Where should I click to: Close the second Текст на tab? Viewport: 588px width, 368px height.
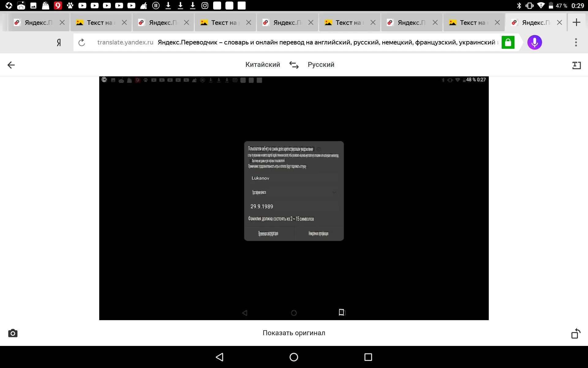pos(249,22)
